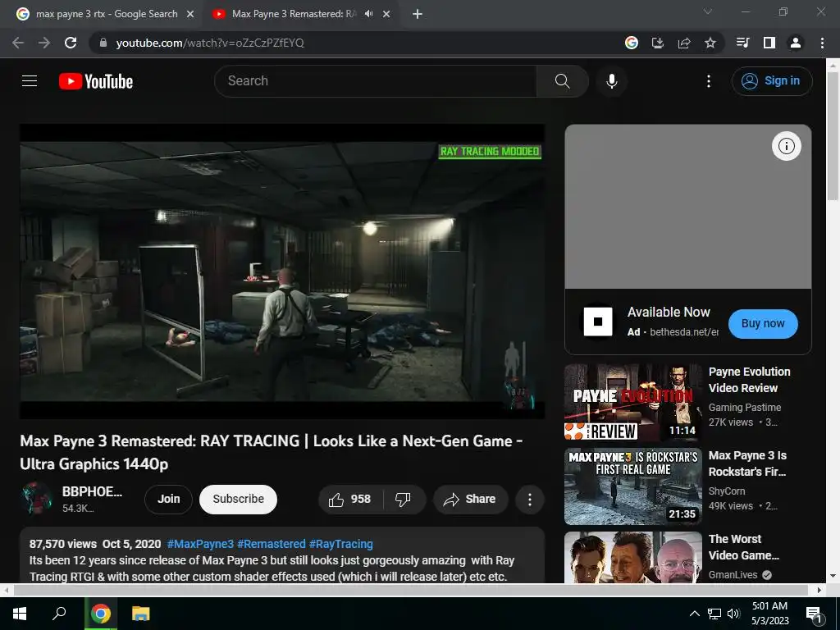
Task: Open Chrome profile menu
Action: [796, 43]
